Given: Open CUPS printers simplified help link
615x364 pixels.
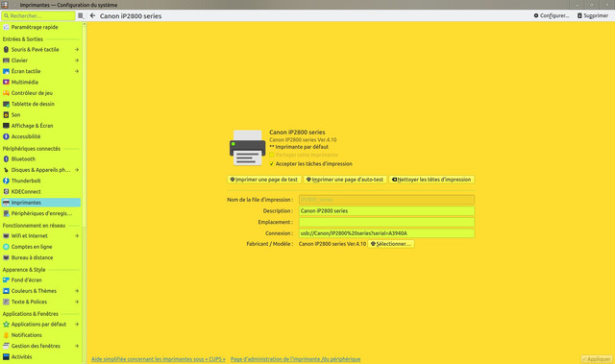Looking at the screenshot, I should [x=159, y=359].
